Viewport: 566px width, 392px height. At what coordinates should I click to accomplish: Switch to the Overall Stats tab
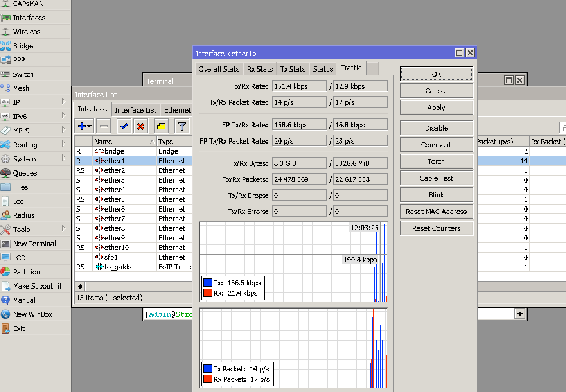pyautogui.click(x=219, y=69)
